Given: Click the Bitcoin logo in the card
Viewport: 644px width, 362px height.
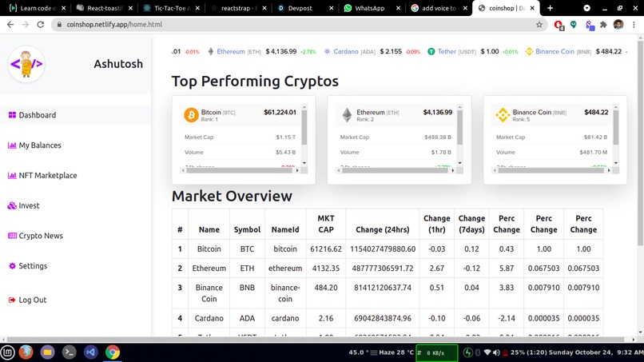Looking at the screenshot, I should pyautogui.click(x=191, y=115).
